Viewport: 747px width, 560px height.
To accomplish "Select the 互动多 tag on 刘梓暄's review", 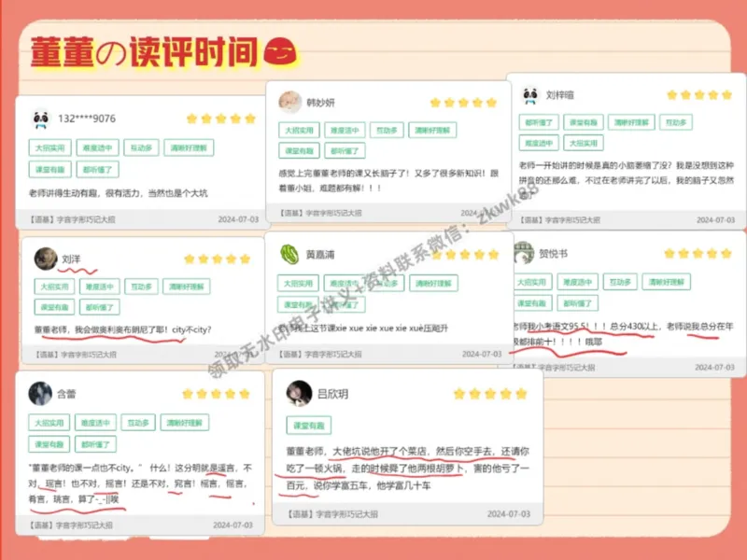I will coord(676,122).
